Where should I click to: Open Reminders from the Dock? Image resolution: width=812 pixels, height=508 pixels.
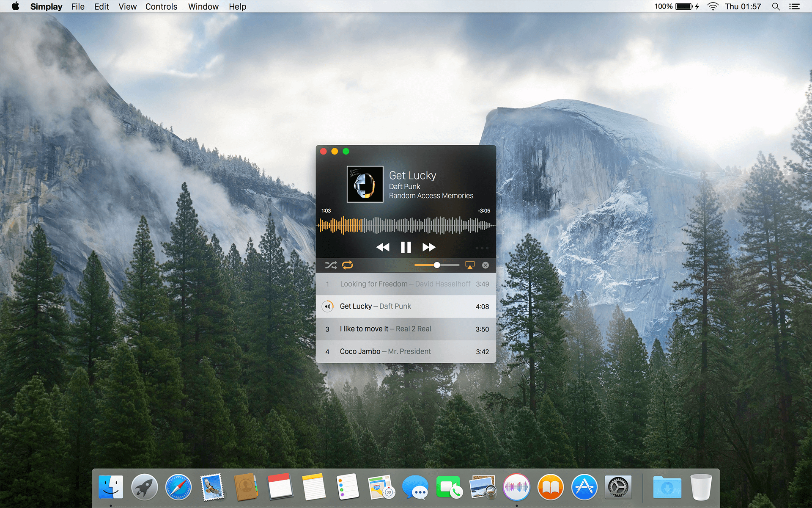click(348, 487)
